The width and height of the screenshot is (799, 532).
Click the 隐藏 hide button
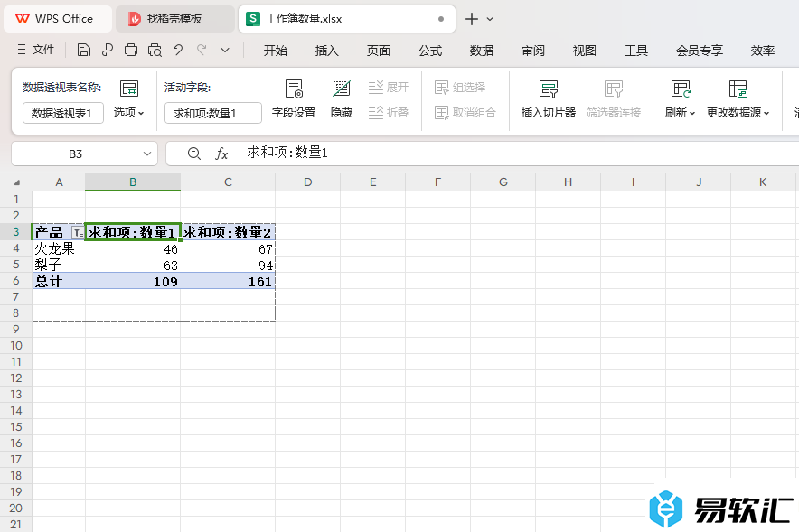[x=342, y=98]
